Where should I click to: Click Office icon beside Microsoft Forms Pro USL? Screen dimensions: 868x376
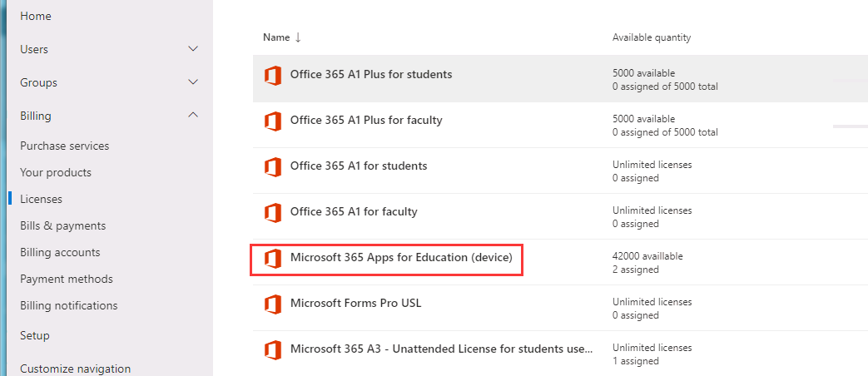pyautogui.click(x=272, y=304)
